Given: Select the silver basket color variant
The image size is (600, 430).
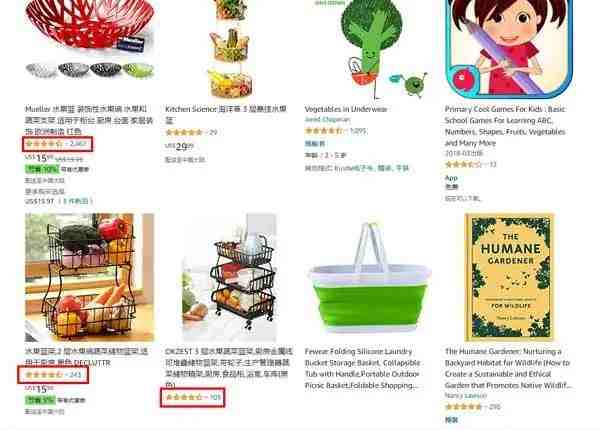Looking at the screenshot, I should [x=41, y=70].
